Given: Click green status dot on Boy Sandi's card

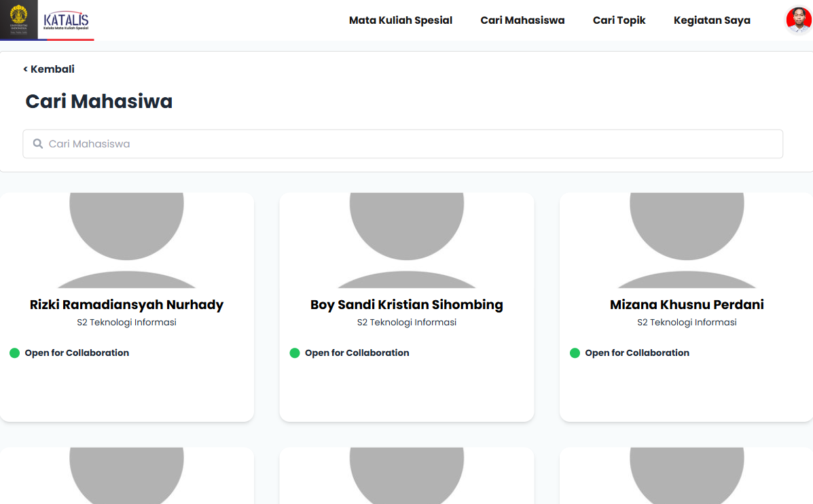Looking at the screenshot, I should 295,353.
